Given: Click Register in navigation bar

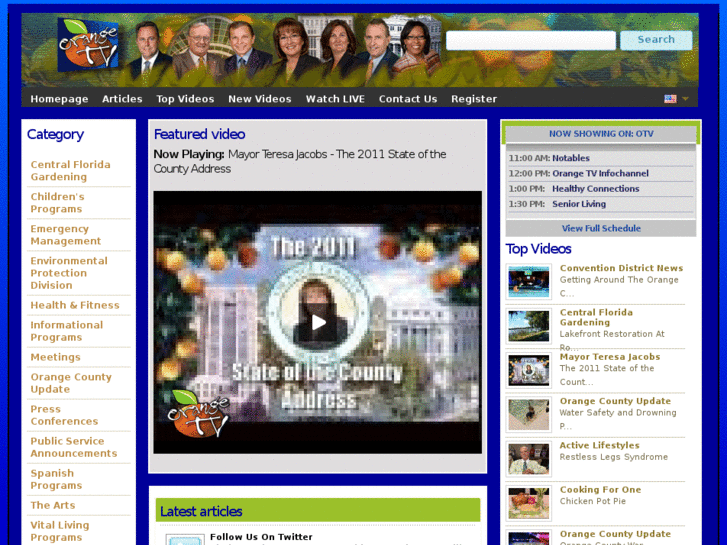Looking at the screenshot, I should coord(474,99).
